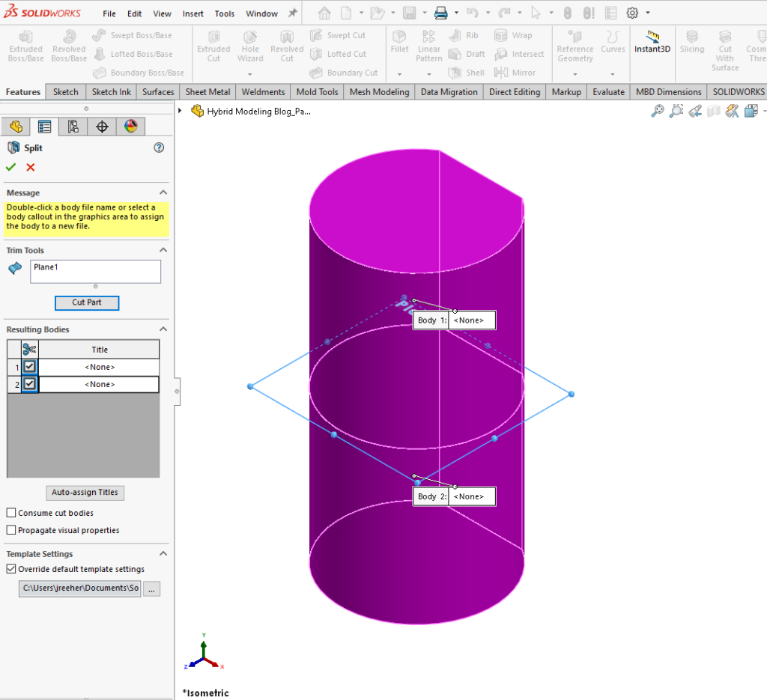The image size is (767, 700).
Task: Activate the Linear Pattern tool
Action: pos(428,45)
